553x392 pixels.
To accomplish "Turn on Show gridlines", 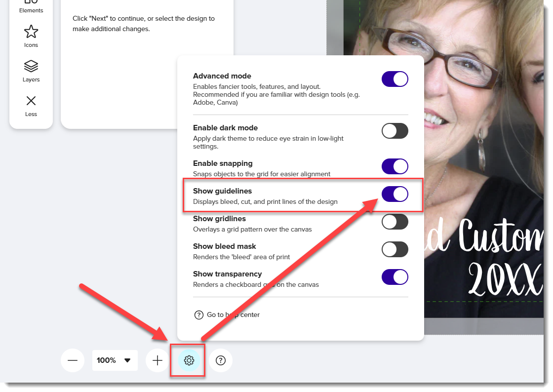I will [395, 222].
